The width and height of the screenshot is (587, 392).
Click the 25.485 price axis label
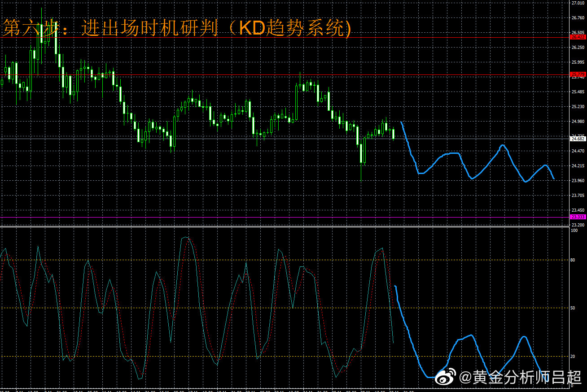578,92
